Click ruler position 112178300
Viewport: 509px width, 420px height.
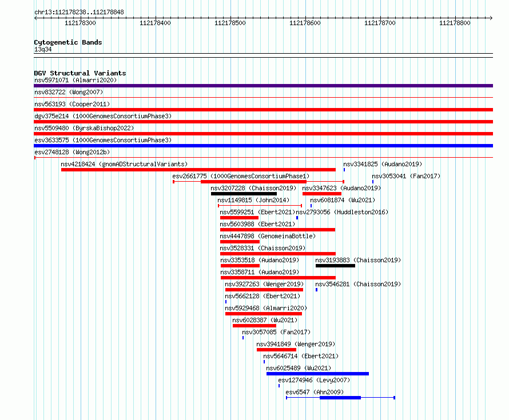(80, 23)
